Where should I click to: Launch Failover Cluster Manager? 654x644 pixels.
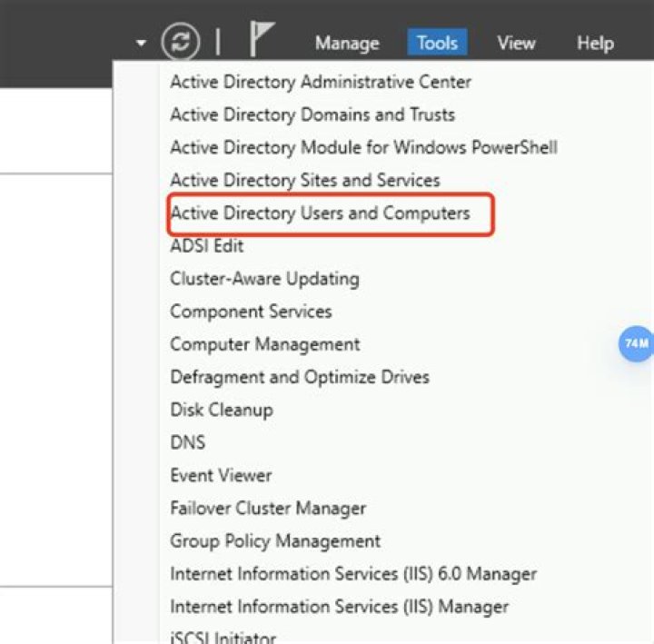[x=268, y=509]
